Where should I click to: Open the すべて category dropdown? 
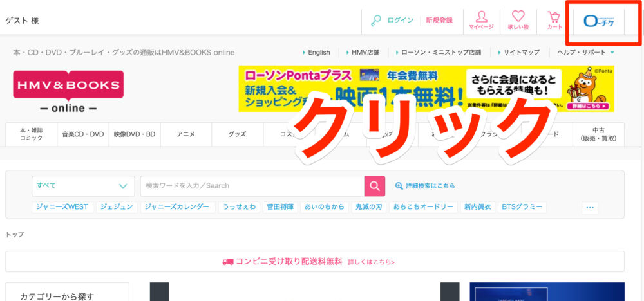[83, 186]
